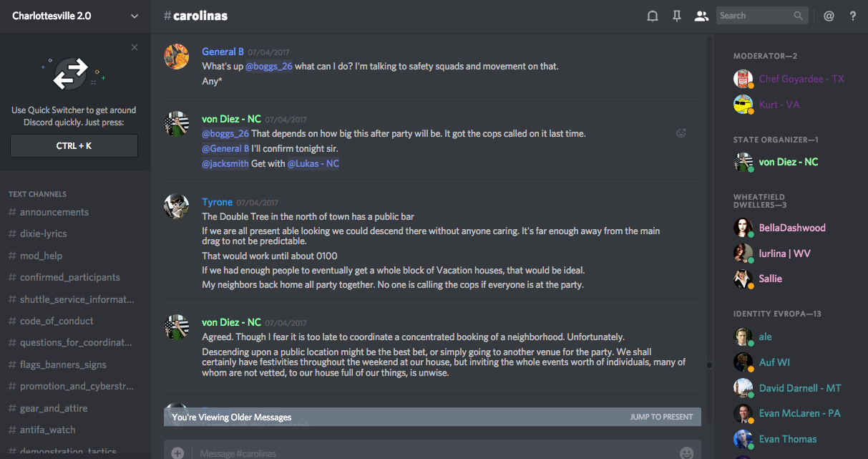The width and height of the screenshot is (868, 459).
Task: Show pinned messages
Action: point(677,16)
